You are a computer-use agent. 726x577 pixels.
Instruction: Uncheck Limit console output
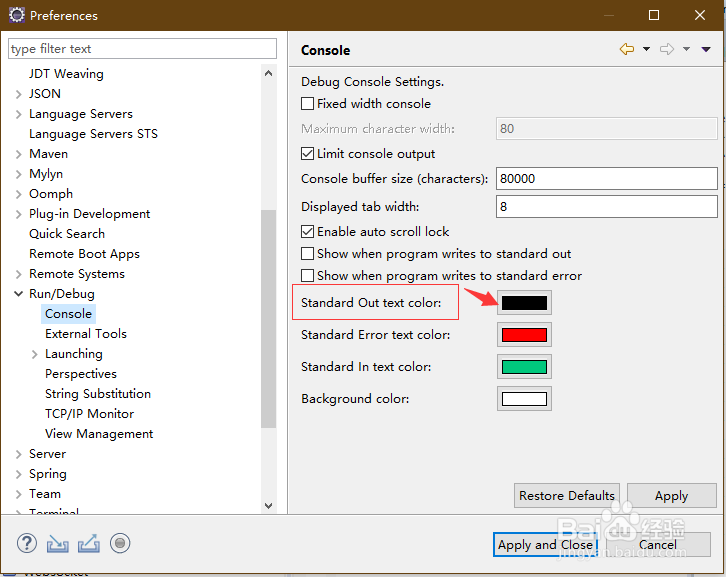tap(308, 154)
